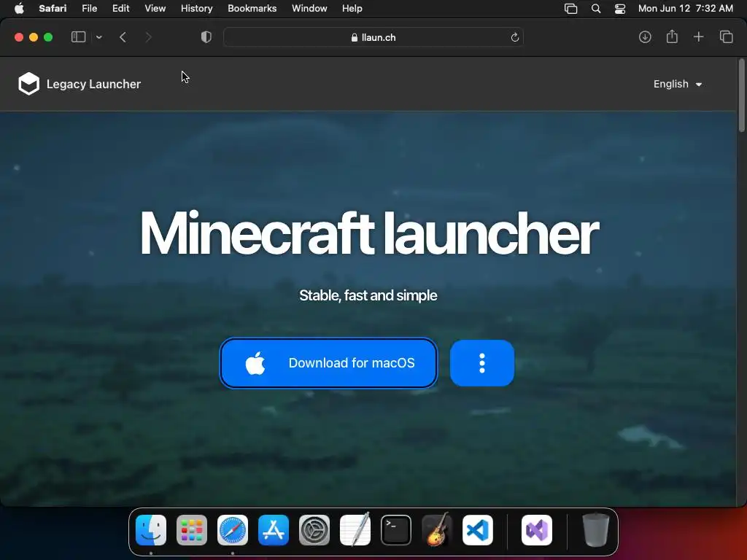Open Finder from the Dock
The height and width of the screenshot is (560, 747).
coord(151,530)
